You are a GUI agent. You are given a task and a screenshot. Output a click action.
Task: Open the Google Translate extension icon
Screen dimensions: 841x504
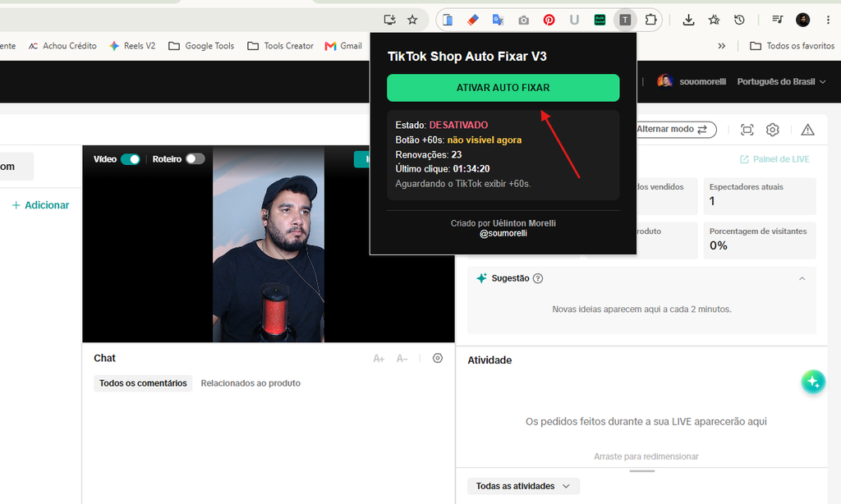[498, 20]
